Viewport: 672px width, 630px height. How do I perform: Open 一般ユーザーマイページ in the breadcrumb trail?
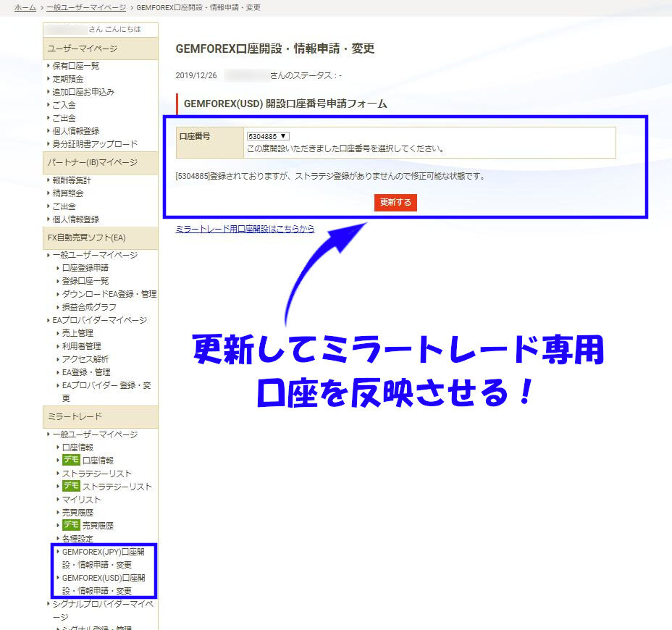86,8
